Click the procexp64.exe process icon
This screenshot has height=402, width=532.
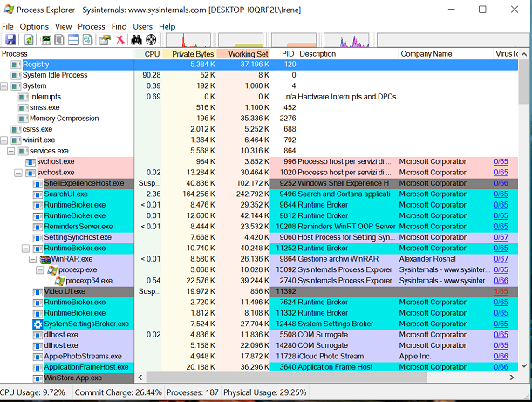point(59,281)
